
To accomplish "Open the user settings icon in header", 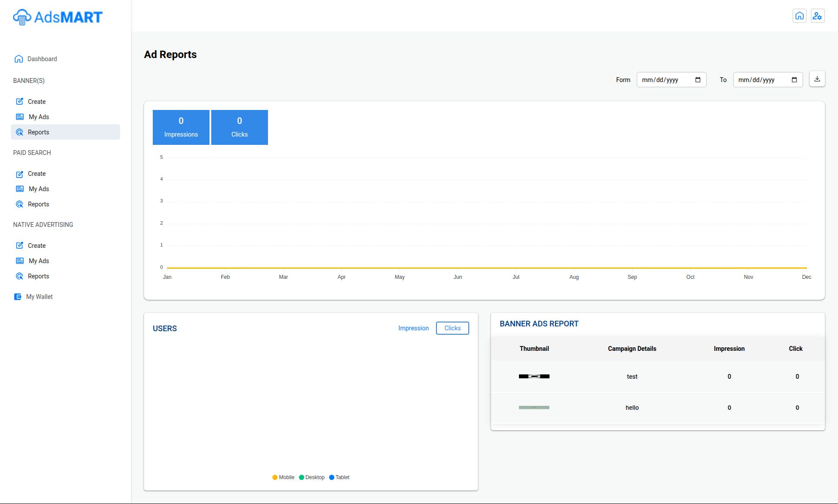I will [817, 16].
